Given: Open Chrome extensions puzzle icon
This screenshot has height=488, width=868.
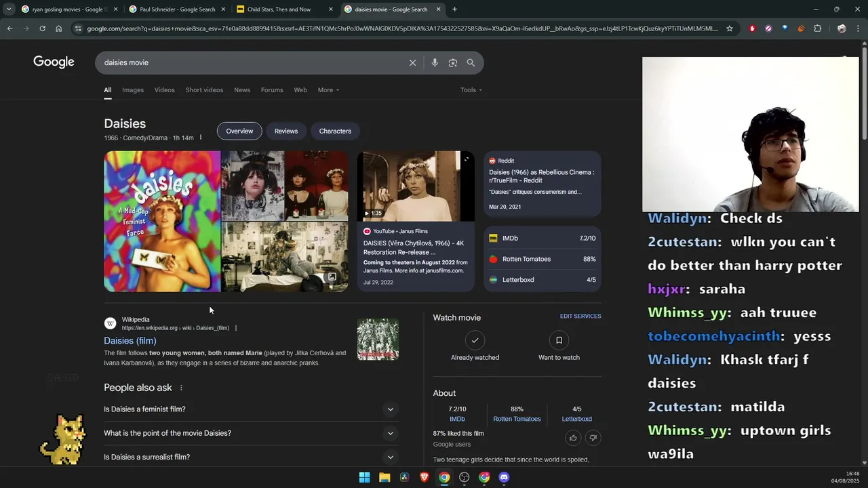Looking at the screenshot, I should click(x=817, y=28).
